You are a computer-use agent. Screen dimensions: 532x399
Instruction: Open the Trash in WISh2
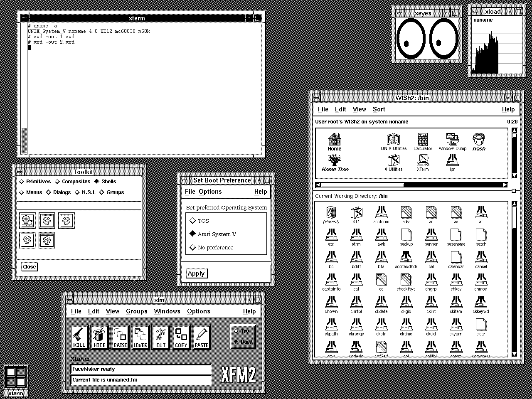coord(479,139)
